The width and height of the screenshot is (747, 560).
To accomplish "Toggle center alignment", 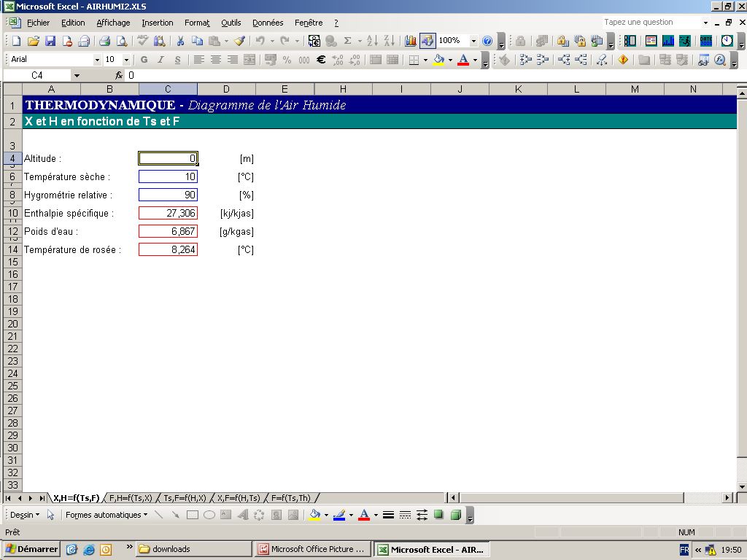I will 215,60.
